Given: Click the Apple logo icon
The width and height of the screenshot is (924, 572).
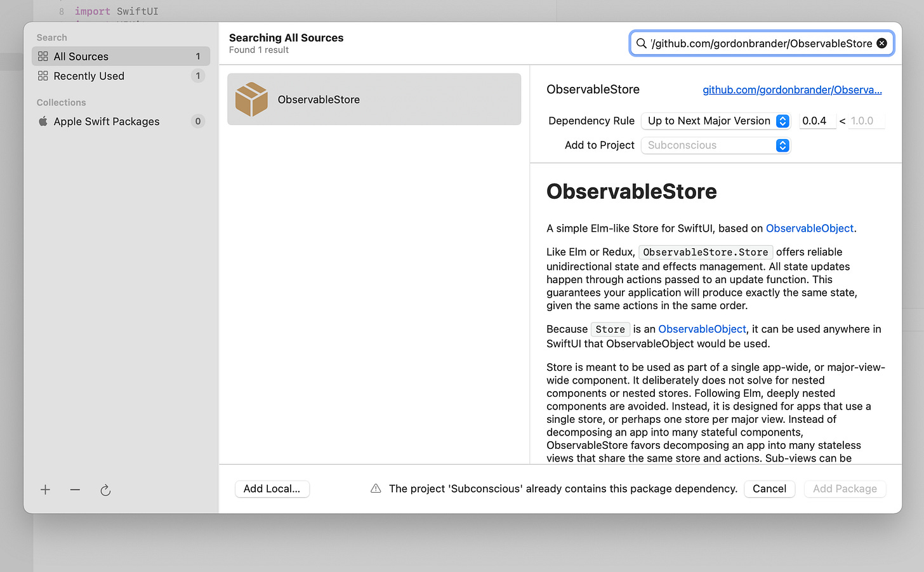Looking at the screenshot, I should tap(43, 121).
